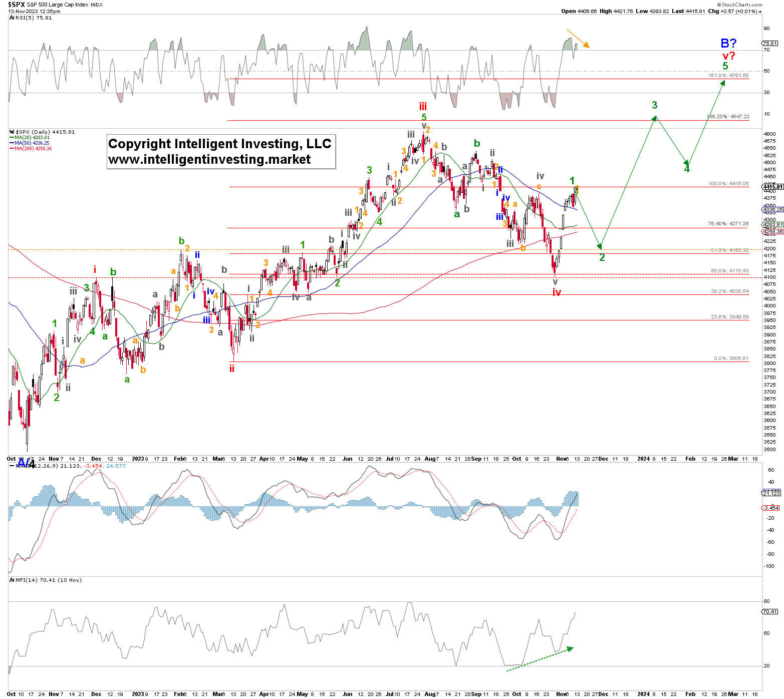
Task: Click the 70.41 MFI value tag
Action: (x=770, y=612)
